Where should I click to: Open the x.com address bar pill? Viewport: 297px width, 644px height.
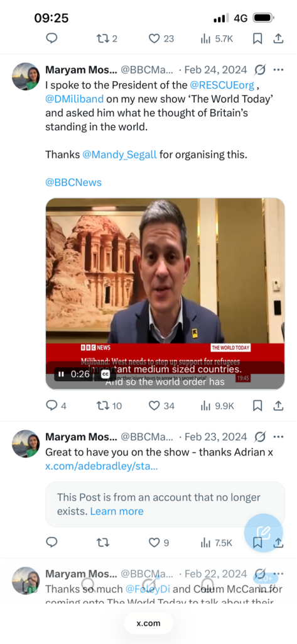[148, 623]
